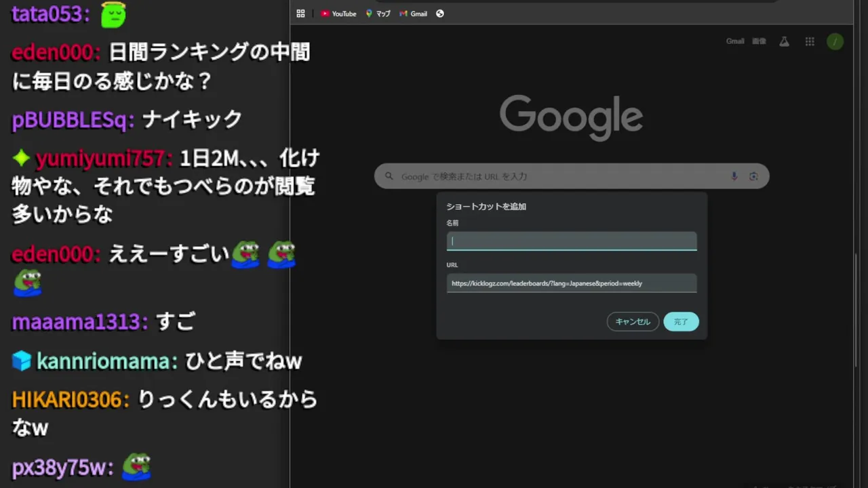Click the blue cube badge beside kannriomama
Viewport: 868px width, 488px height.
[21, 361]
